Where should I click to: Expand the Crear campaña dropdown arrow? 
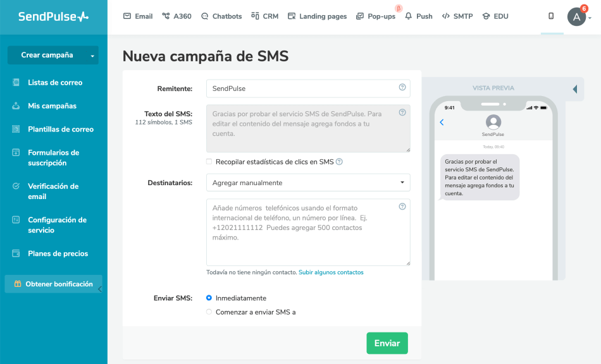92,56
